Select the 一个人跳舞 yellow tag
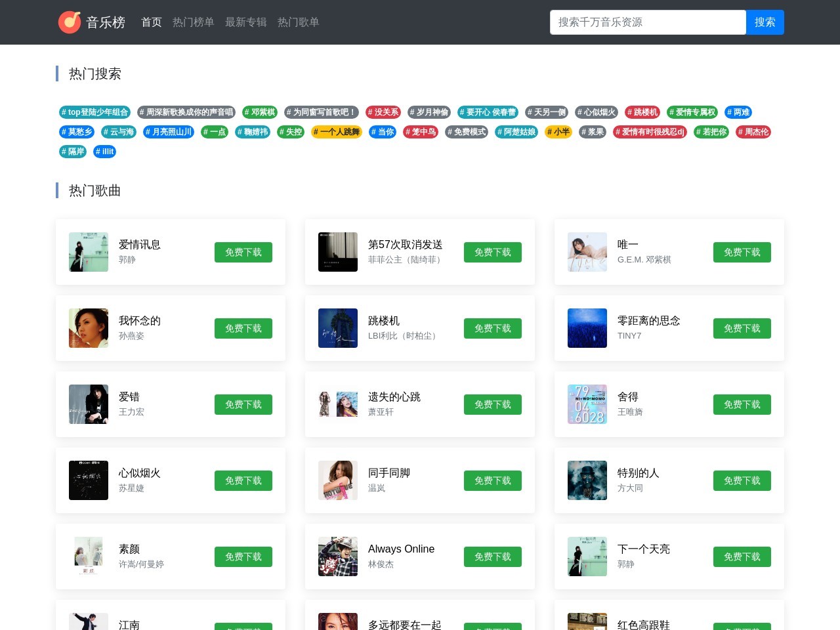The height and width of the screenshot is (630, 840). click(337, 132)
